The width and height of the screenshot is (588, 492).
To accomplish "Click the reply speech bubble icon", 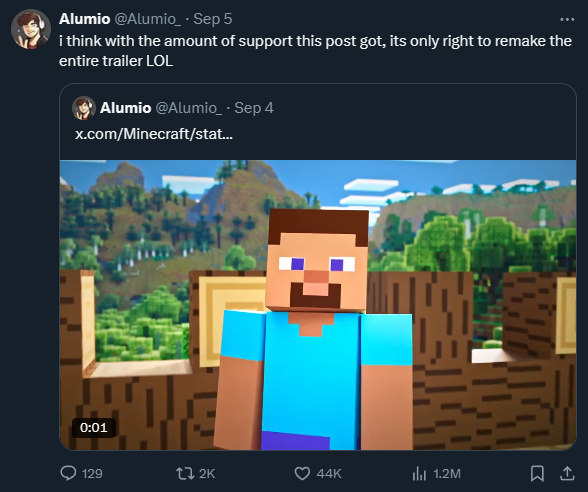I will coord(68,473).
